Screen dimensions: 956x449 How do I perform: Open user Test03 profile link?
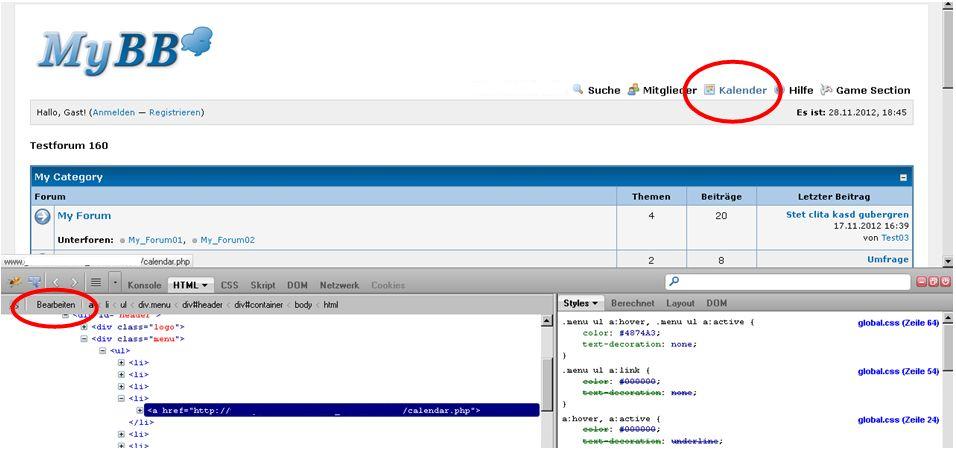coord(895,238)
